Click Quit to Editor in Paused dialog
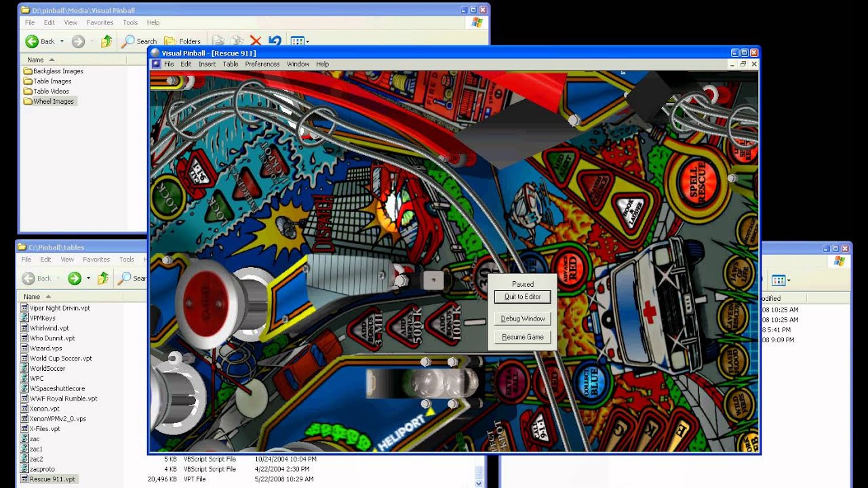The height and width of the screenshot is (488, 868). click(x=522, y=297)
